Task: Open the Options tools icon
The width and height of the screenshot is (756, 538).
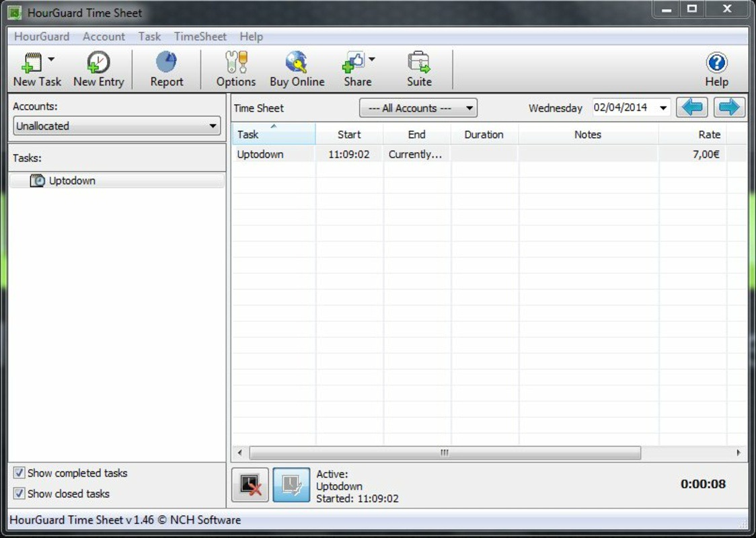Action: (x=236, y=62)
